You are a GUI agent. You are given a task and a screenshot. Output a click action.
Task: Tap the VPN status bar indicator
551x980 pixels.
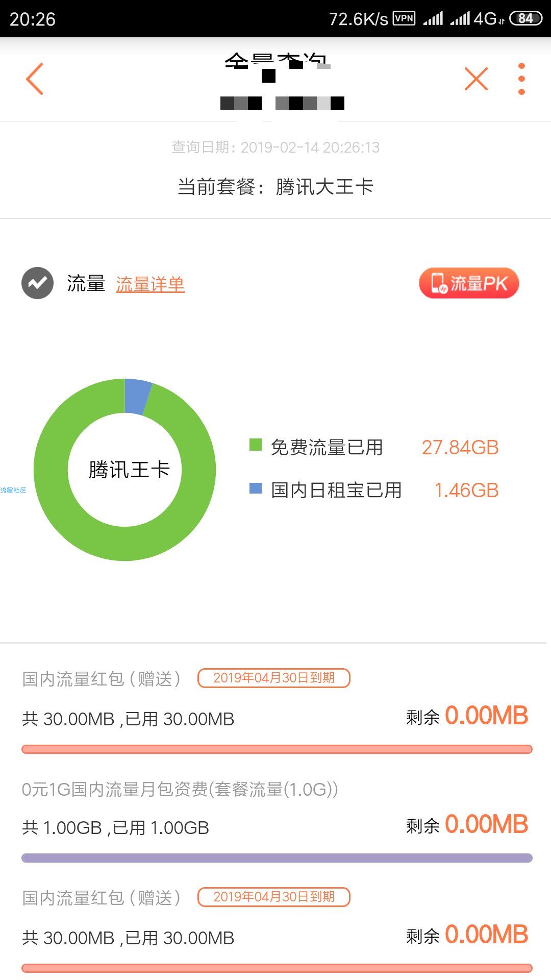[404, 18]
